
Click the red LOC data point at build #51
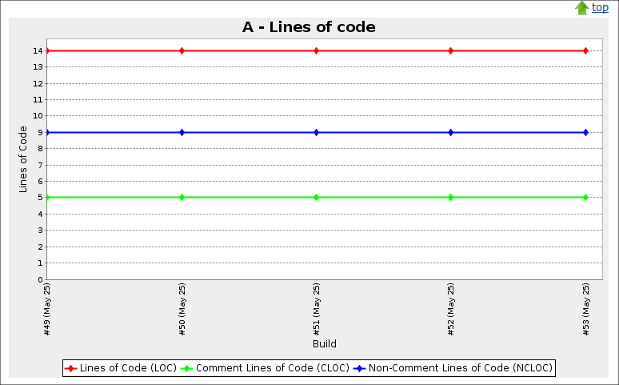[316, 51]
